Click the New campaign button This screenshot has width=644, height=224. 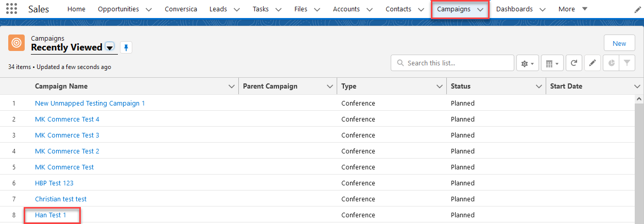(619, 43)
